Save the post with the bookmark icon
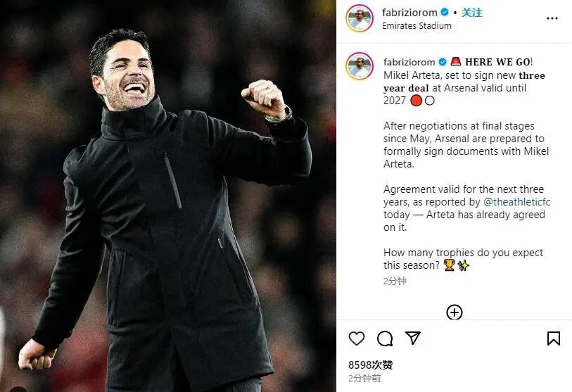572x392 pixels. (x=554, y=339)
